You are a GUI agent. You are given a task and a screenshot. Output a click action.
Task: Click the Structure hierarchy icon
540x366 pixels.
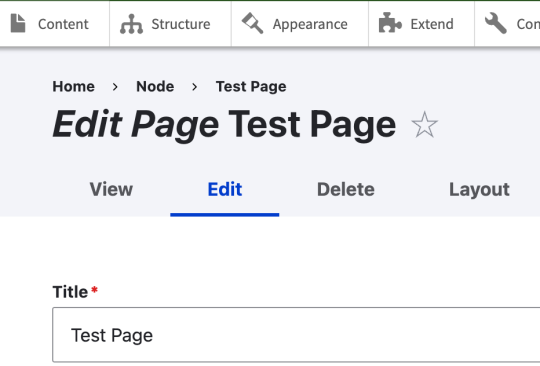pyautogui.click(x=131, y=24)
